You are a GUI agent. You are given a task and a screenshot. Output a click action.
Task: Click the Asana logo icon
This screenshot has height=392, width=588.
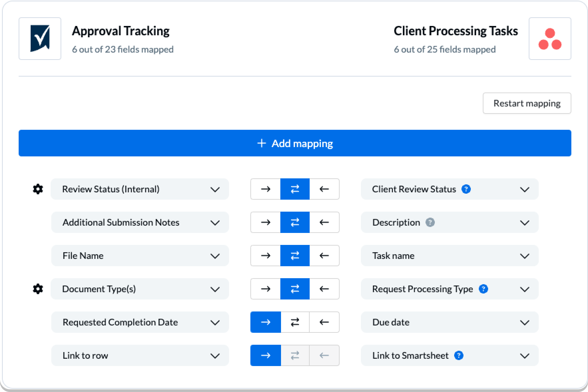[550, 39]
